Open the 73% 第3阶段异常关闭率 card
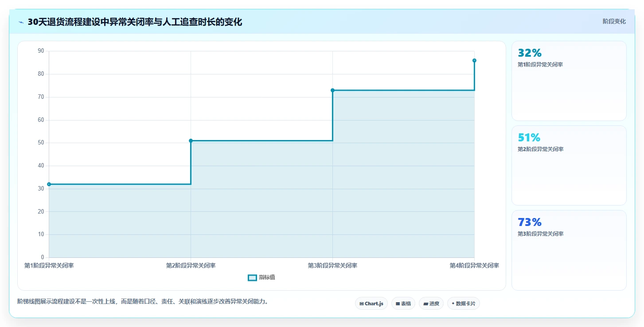Image resolution: width=644 pixels, height=327 pixels. pyautogui.click(x=569, y=250)
